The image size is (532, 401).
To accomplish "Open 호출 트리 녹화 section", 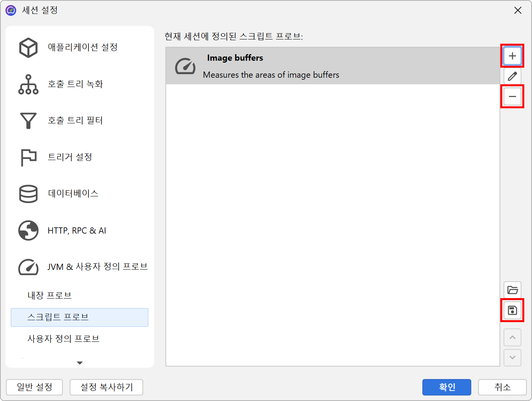I will [75, 84].
